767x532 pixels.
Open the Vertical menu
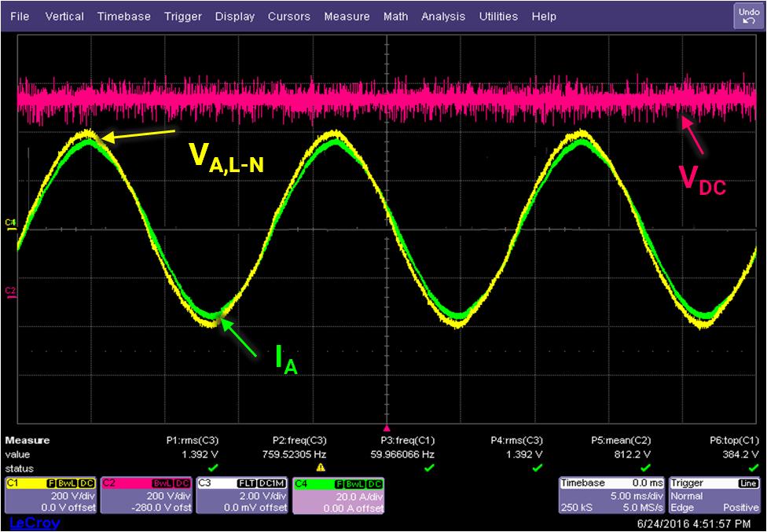click(64, 17)
